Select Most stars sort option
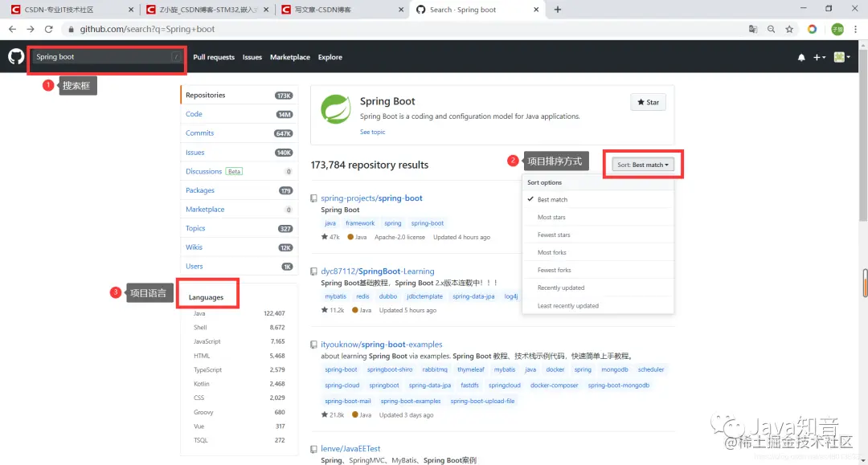 point(598,218)
